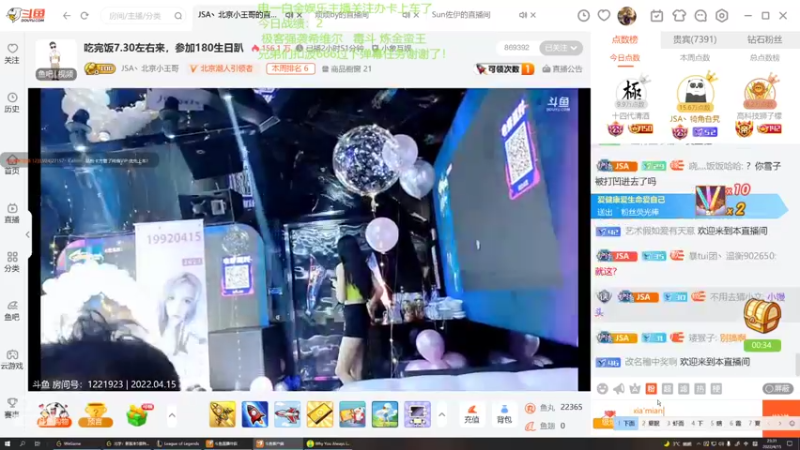Viewport: 800px width, 450px height.
Task: Click the crown noble danmu icon in chat
Action: (635, 389)
